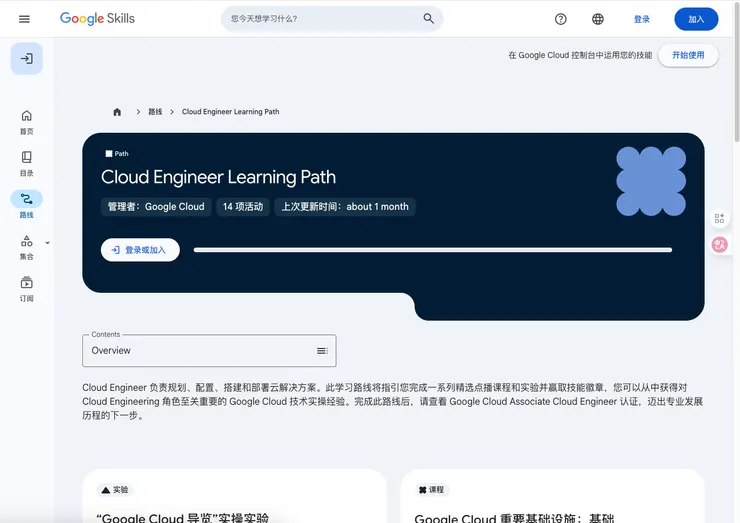This screenshot has width=740, height=523.
Task: Click the path progress bar
Action: (433, 250)
